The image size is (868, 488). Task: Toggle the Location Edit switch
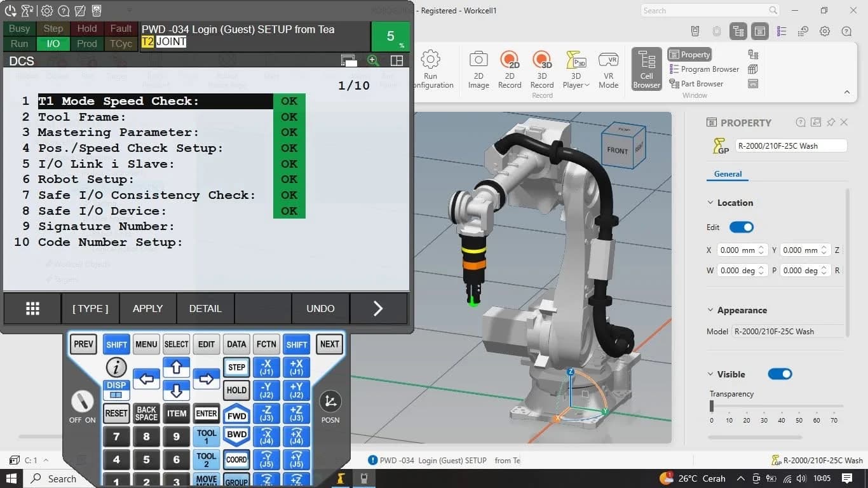tap(742, 227)
